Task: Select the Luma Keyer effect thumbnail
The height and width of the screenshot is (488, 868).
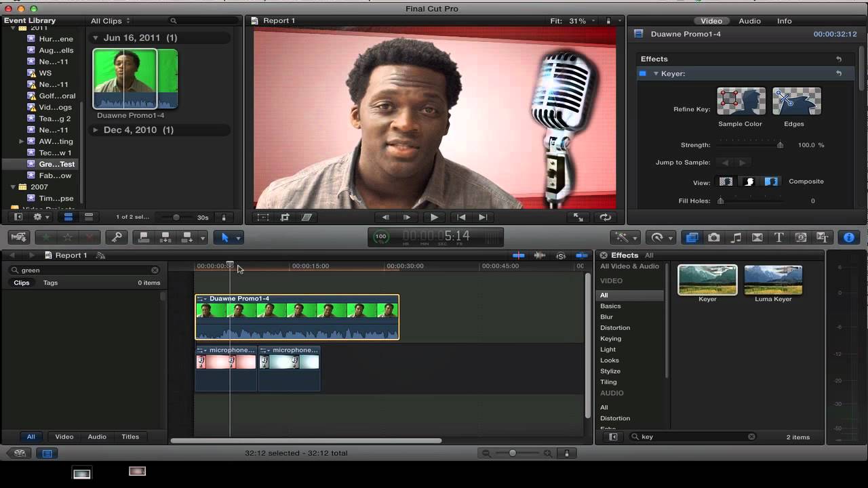Action: (x=773, y=280)
